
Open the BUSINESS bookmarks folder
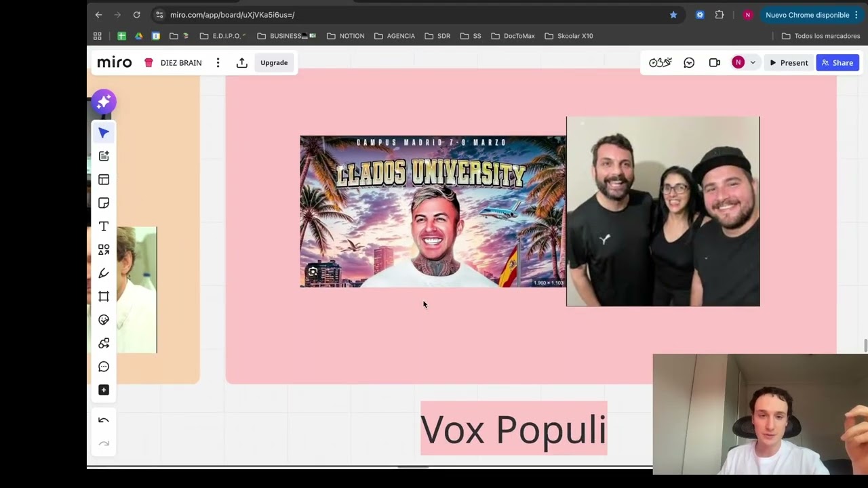click(x=287, y=36)
